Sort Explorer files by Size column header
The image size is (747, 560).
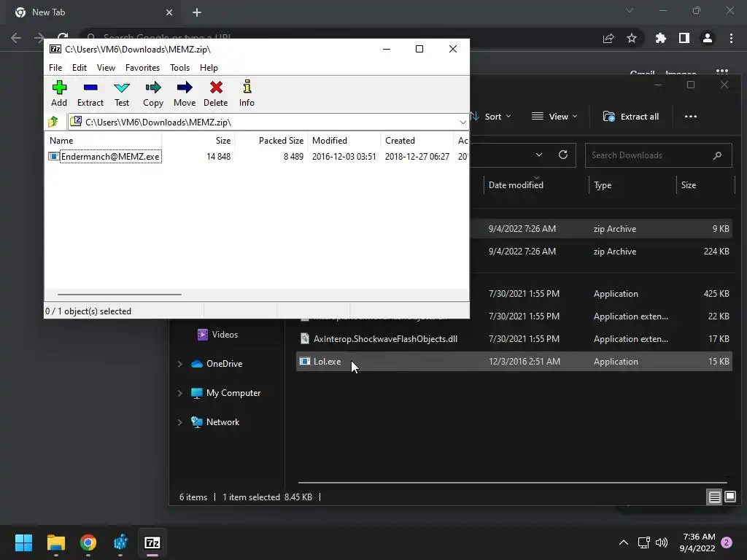689,185
